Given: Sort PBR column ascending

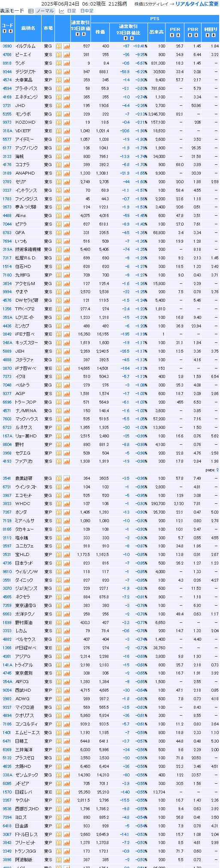Looking at the screenshot, I should pyautogui.click(x=190, y=35).
